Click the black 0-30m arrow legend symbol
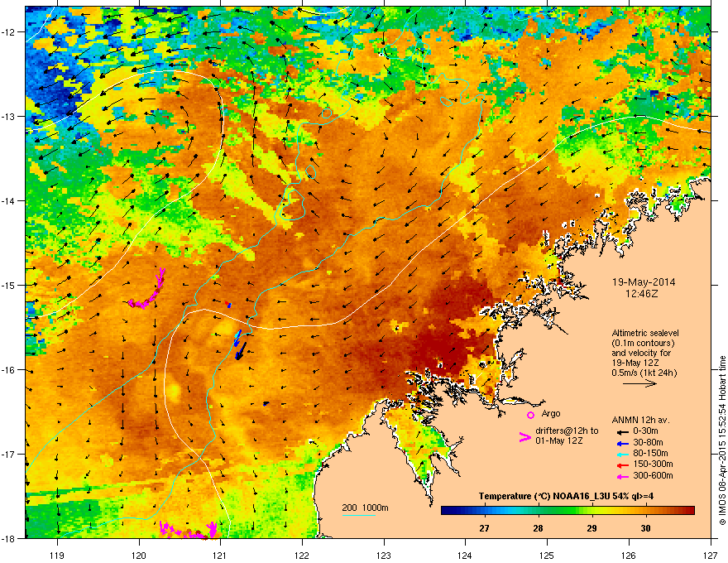This screenshot has height=563, width=728. click(622, 431)
